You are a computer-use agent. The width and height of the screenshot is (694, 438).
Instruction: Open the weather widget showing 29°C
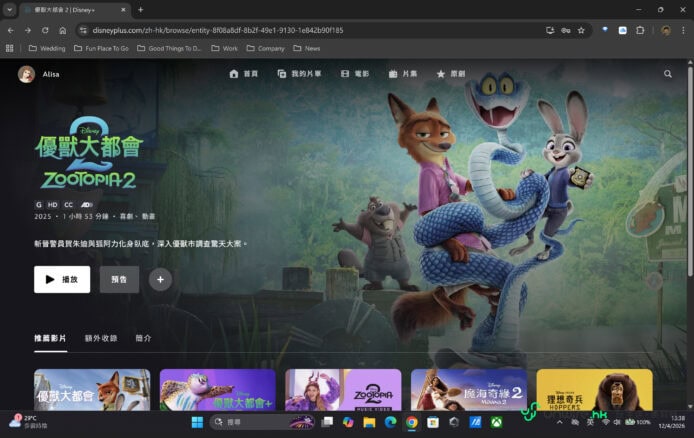27,422
